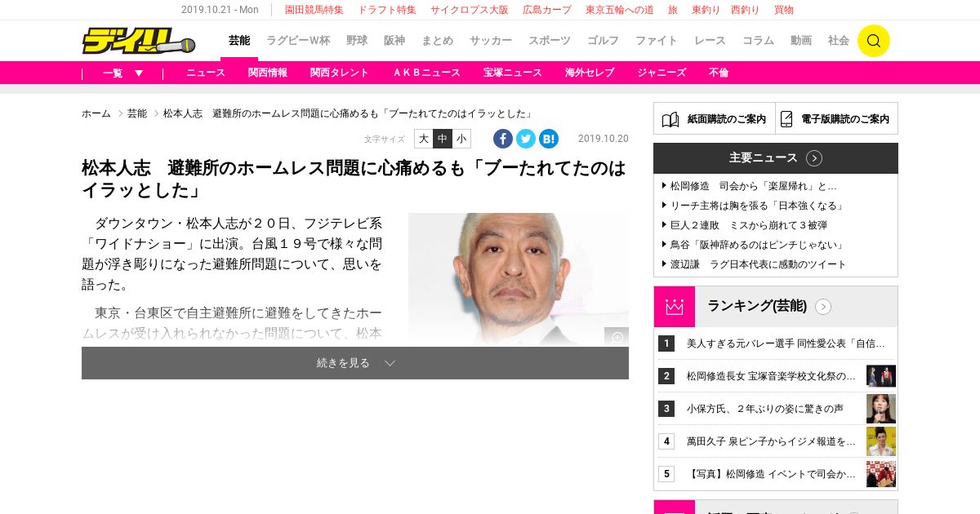
Task: Expand the 一覧 dropdown menu
Action: [123, 73]
